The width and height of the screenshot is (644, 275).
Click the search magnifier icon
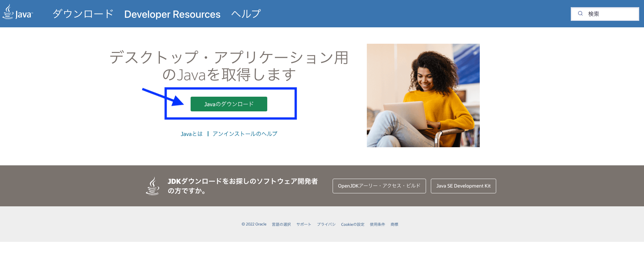pos(580,14)
